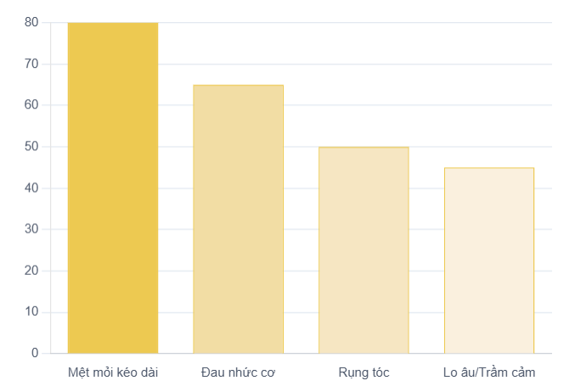Click the 'Đau nhức cơ' axis label
The image size is (575, 392).
coord(238,372)
